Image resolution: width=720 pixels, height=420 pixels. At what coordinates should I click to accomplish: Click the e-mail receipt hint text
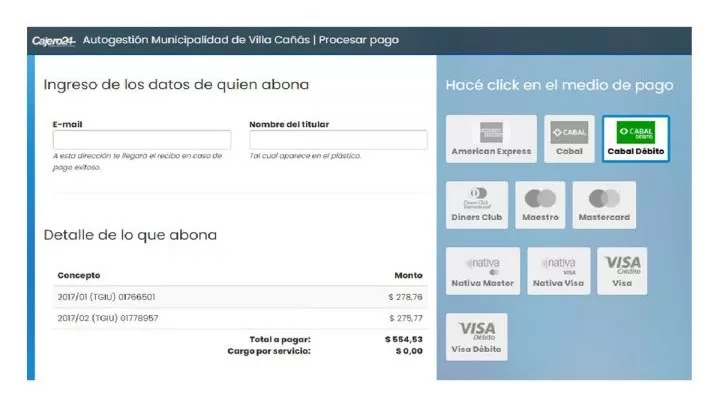(137, 162)
